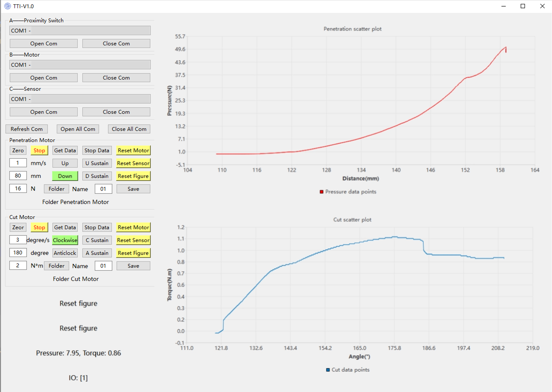The width and height of the screenshot is (552, 392).
Task: Click the 'Distance(mm)' axis label
Action: pyautogui.click(x=361, y=178)
